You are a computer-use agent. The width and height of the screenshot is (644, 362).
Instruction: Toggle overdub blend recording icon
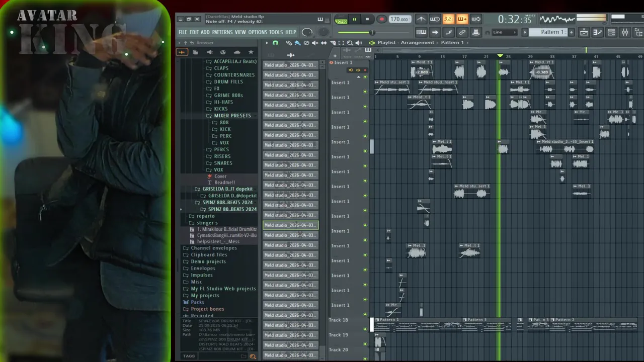[x=462, y=19]
